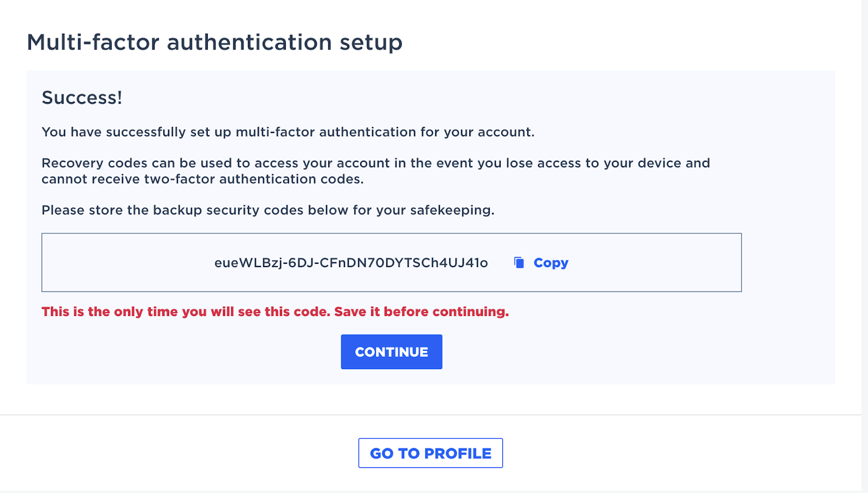This screenshot has height=493, width=868.
Task: Click the horizontal divider above GO TO PROFILE
Action: (x=431, y=415)
